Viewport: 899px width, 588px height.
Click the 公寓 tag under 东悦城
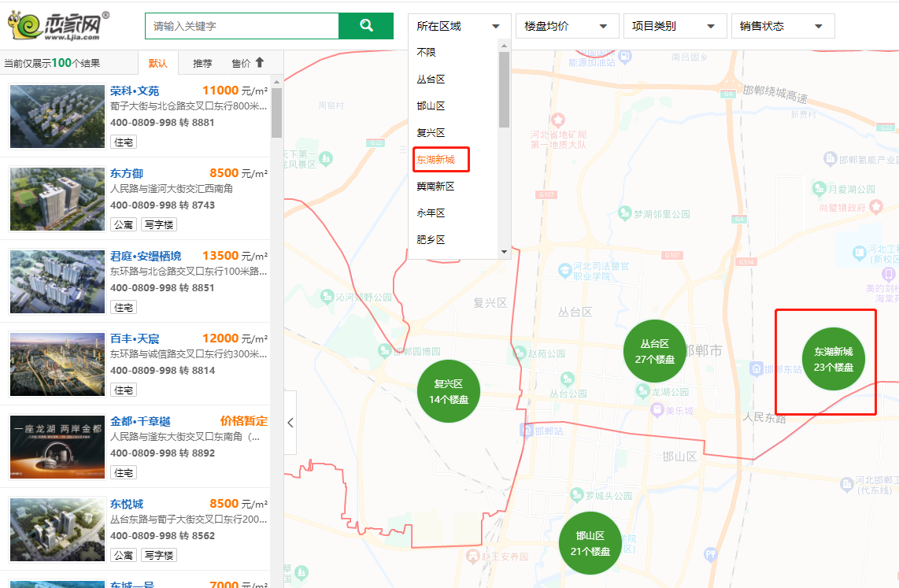(124, 556)
